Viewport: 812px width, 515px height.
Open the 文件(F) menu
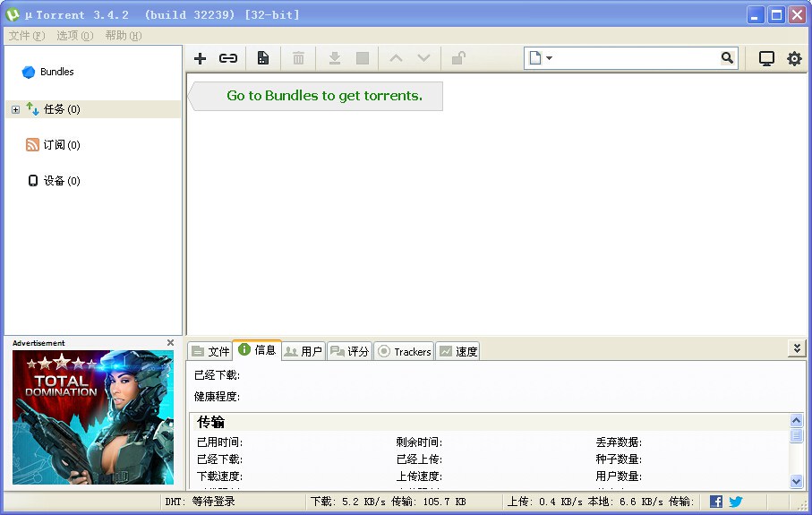click(x=27, y=35)
